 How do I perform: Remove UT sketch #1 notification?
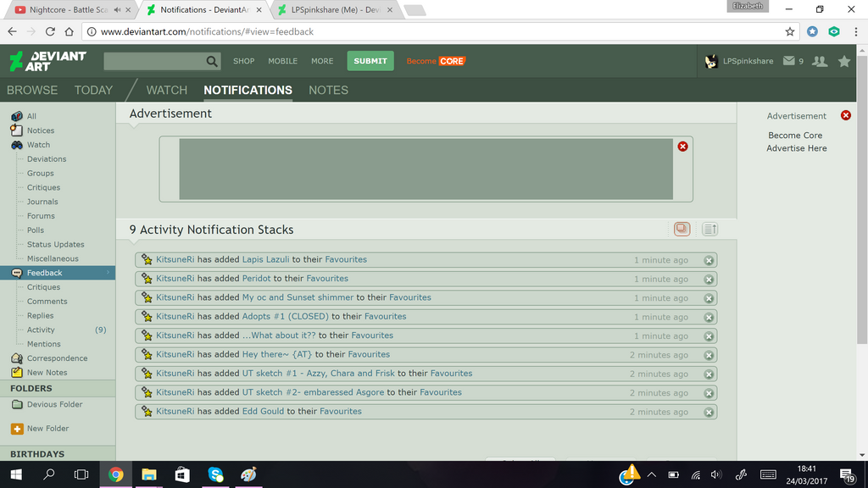point(709,374)
